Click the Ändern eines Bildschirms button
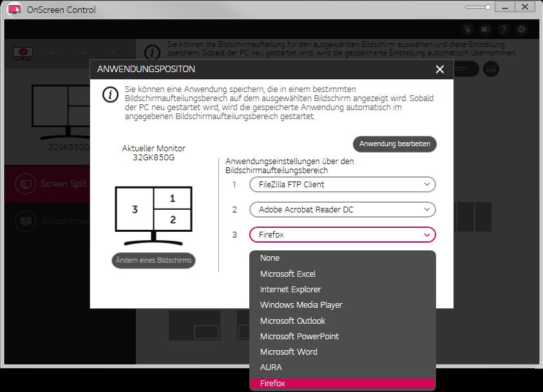This screenshot has height=392, width=543. (x=153, y=261)
